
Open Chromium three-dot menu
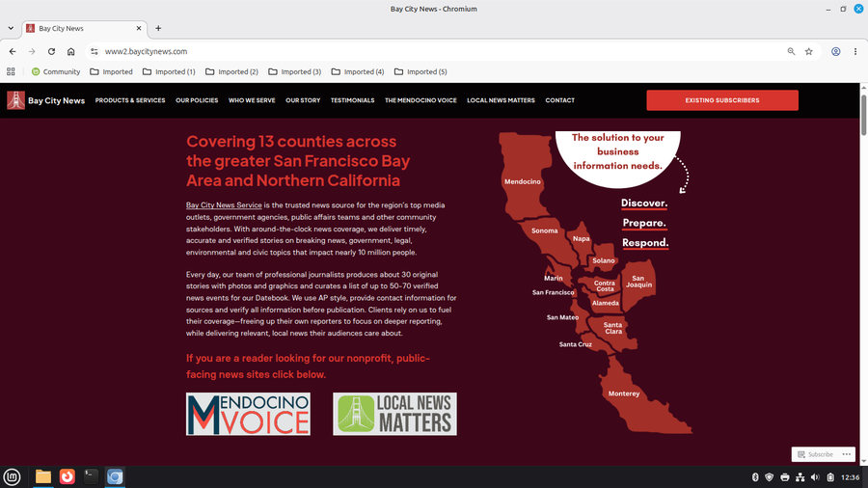coord(855,51)
